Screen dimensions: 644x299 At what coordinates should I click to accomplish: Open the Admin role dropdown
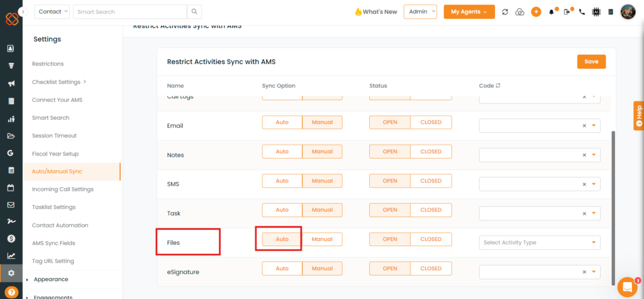point(420,11)
